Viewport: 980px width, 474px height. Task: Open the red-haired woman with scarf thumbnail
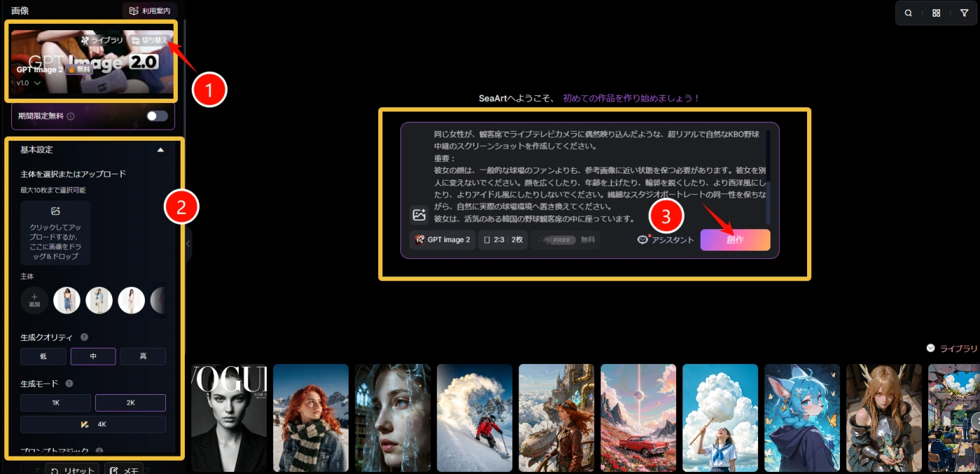point(311,418)
